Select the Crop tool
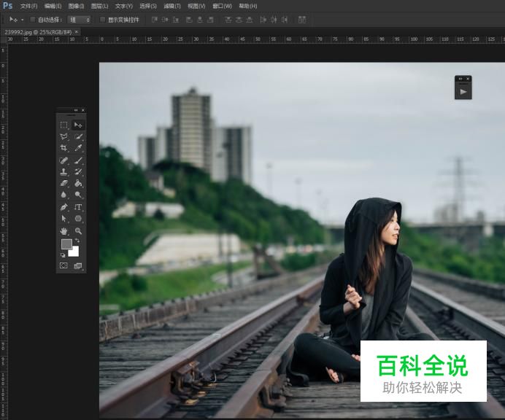 coord(64,148)
